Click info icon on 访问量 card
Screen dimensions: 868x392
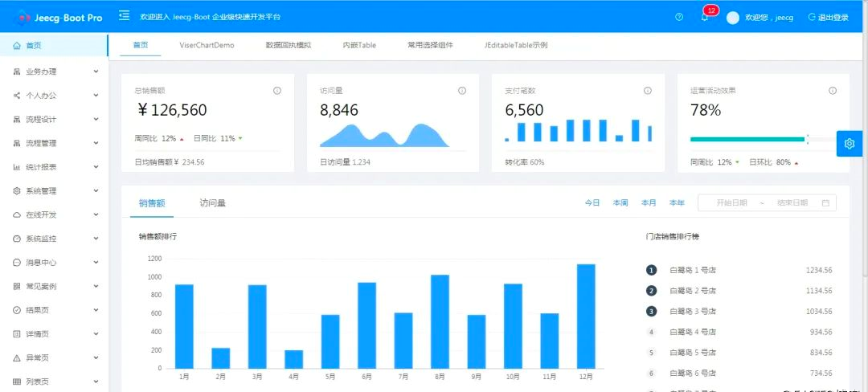tap(462, 91)
